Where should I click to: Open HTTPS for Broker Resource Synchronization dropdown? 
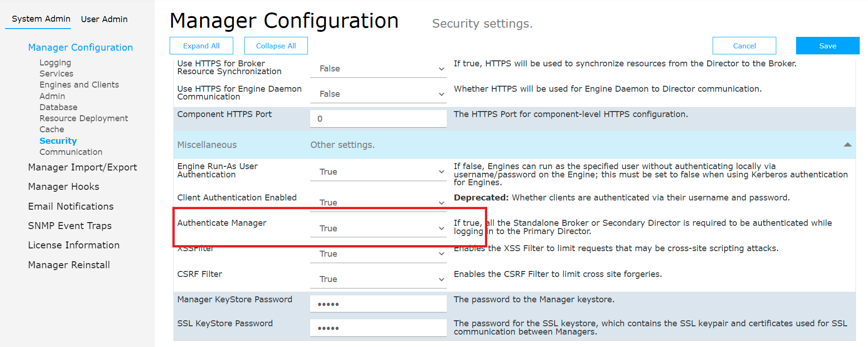(x=378, y=69)
